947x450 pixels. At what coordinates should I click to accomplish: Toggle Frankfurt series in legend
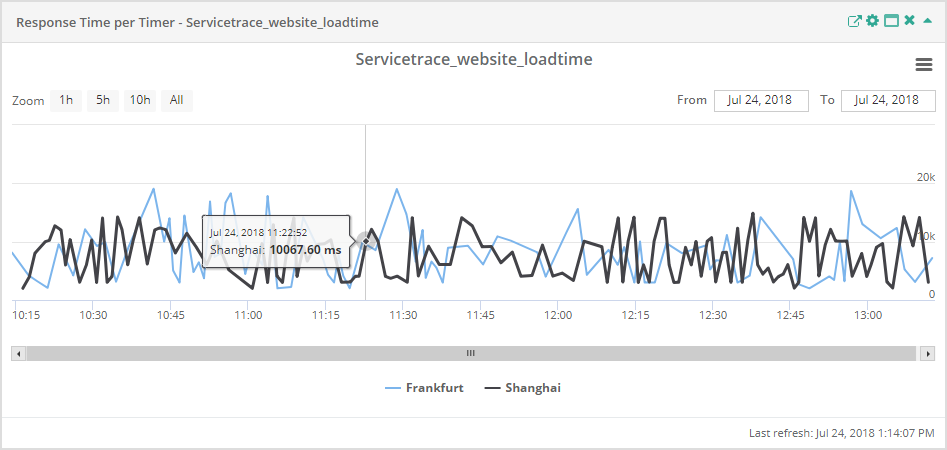pos(424,388)
